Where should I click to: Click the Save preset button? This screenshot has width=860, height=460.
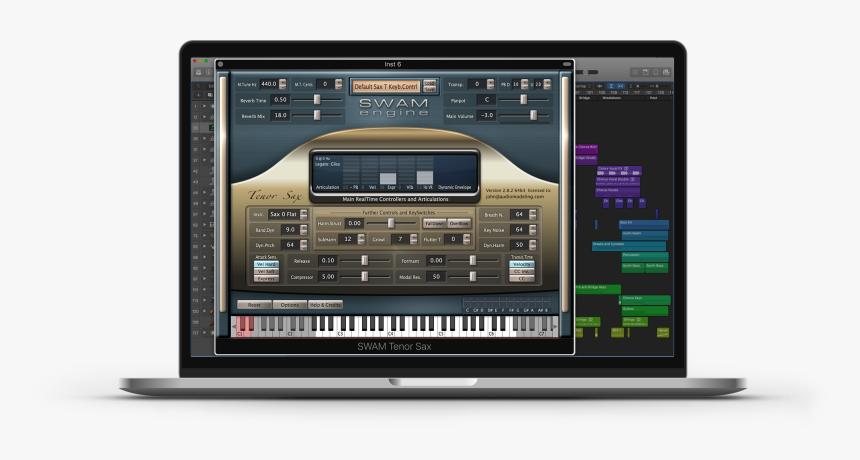click(x=429, y=89)
